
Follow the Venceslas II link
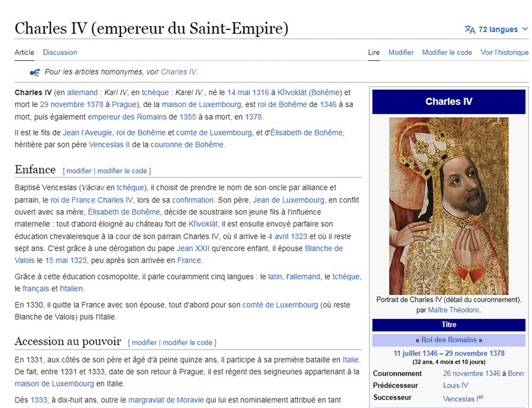tap(109, 145)
